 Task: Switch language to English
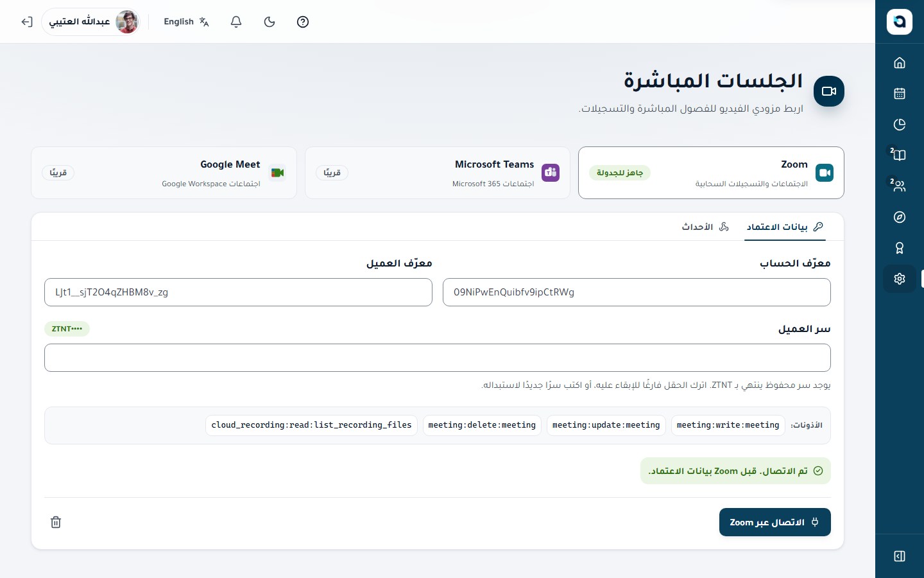(187, 22)
